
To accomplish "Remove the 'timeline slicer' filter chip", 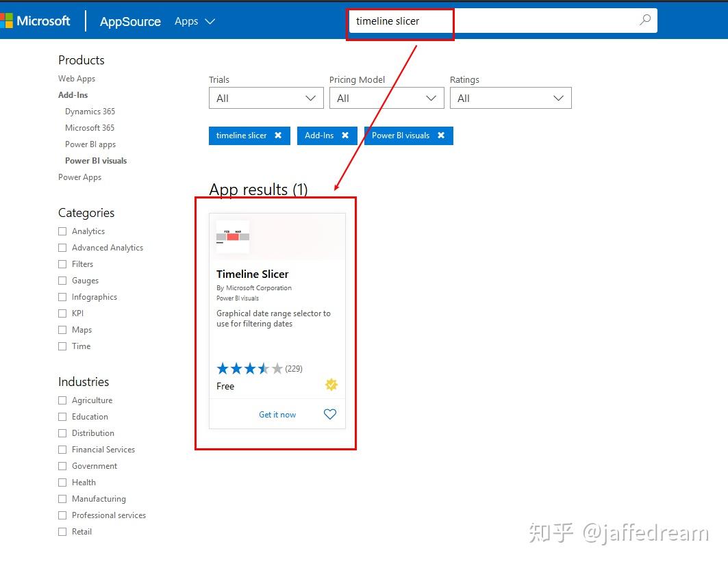I will point(279,135).
